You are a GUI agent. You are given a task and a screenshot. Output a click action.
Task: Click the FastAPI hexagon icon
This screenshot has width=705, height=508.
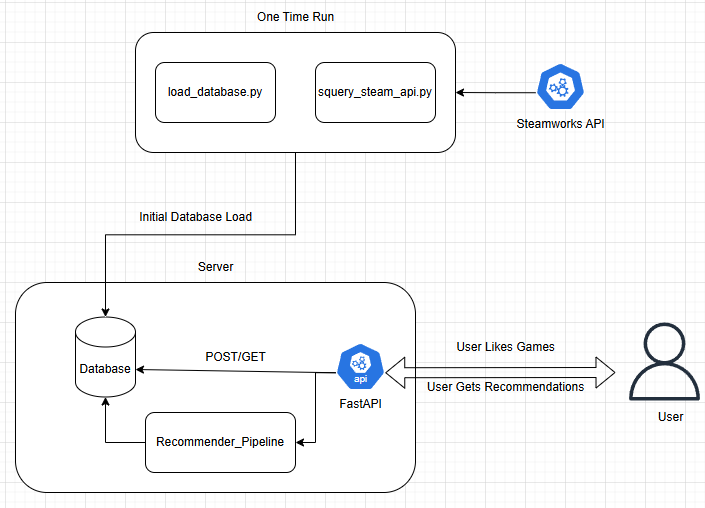coord(359,367)
